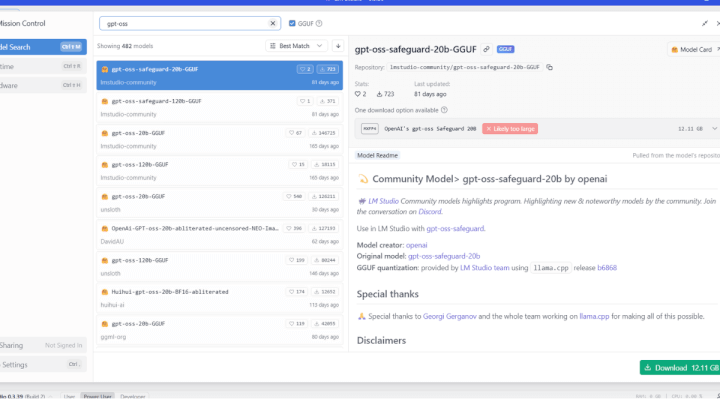720x405 pixels.
Task: Click likes badge 396 on OpenAi-GPT-oss-20b-abliterated row
Action: (x=294, y=228)
